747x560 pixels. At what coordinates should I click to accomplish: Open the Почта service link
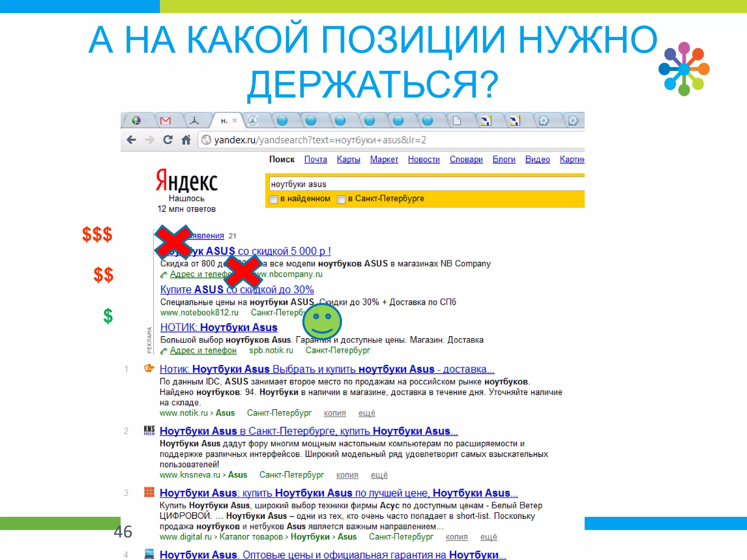tap(316, 159)
